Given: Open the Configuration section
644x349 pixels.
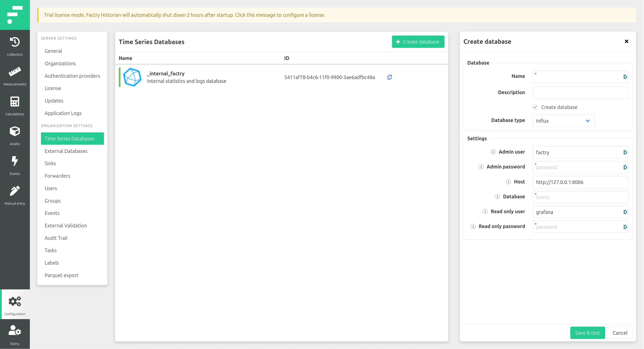Looking at the screenshot, I should click(x=15, y=304).
